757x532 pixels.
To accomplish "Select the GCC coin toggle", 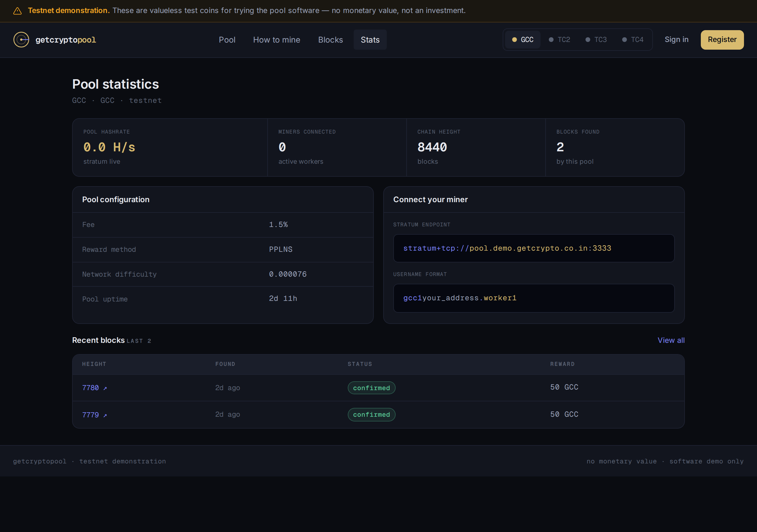I will click(x=523, y=40).
